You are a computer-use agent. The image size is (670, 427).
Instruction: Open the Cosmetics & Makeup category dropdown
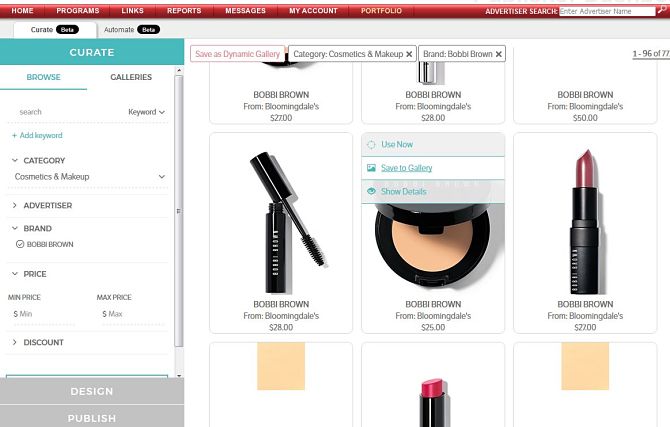(x=161, y=177)
